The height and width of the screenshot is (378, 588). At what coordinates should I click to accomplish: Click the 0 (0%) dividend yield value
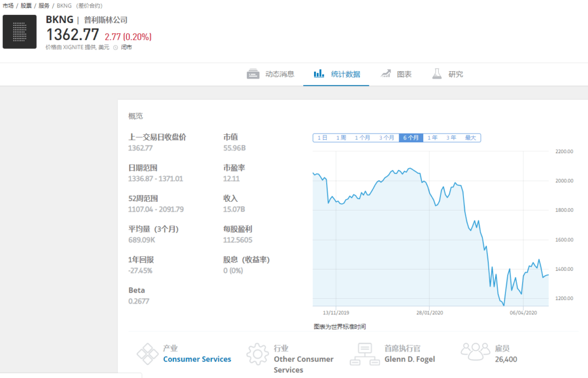[x=233, y=271]
